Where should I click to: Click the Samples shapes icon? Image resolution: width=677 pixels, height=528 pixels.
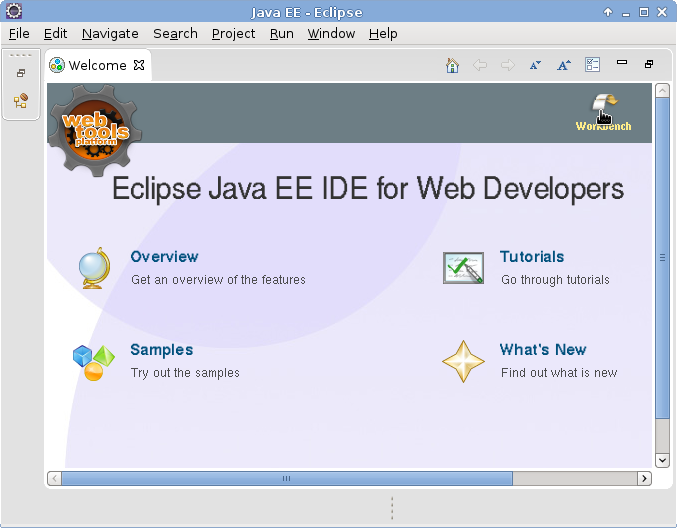[94, 363]
